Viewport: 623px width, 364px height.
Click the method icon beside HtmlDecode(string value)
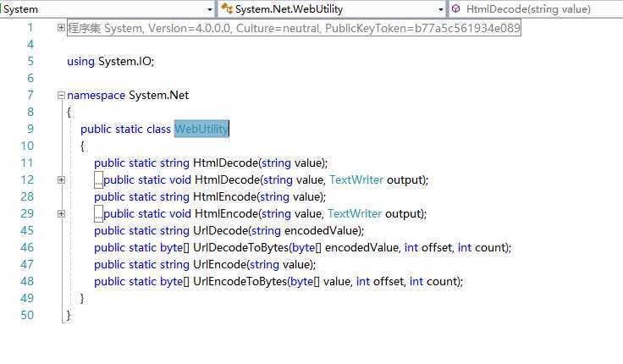[456, 8]
